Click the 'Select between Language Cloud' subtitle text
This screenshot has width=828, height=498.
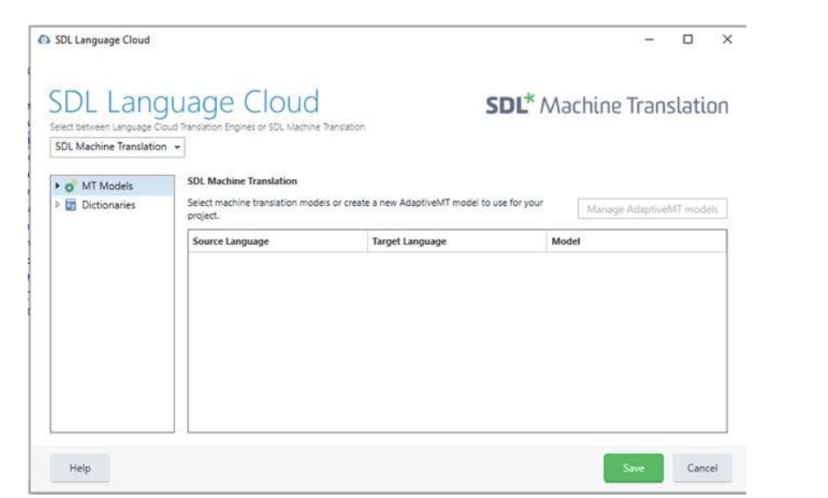(207, 127)
